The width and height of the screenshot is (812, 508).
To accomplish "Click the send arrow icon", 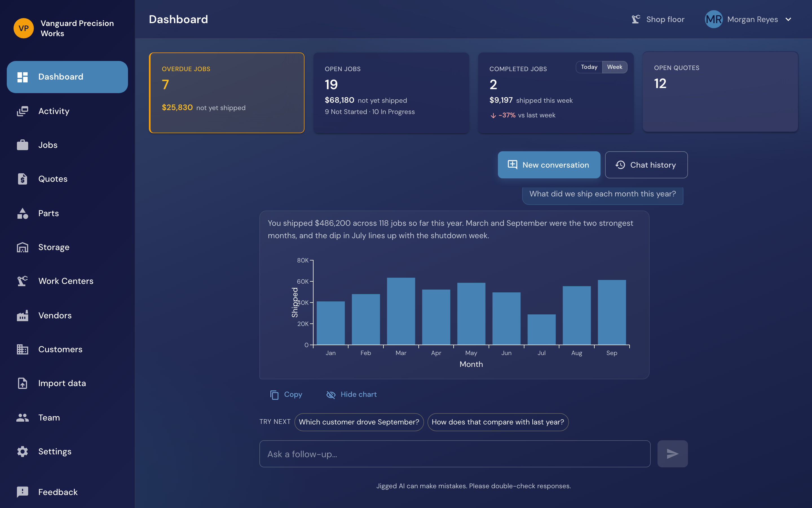I will click(x=672, y=454).
